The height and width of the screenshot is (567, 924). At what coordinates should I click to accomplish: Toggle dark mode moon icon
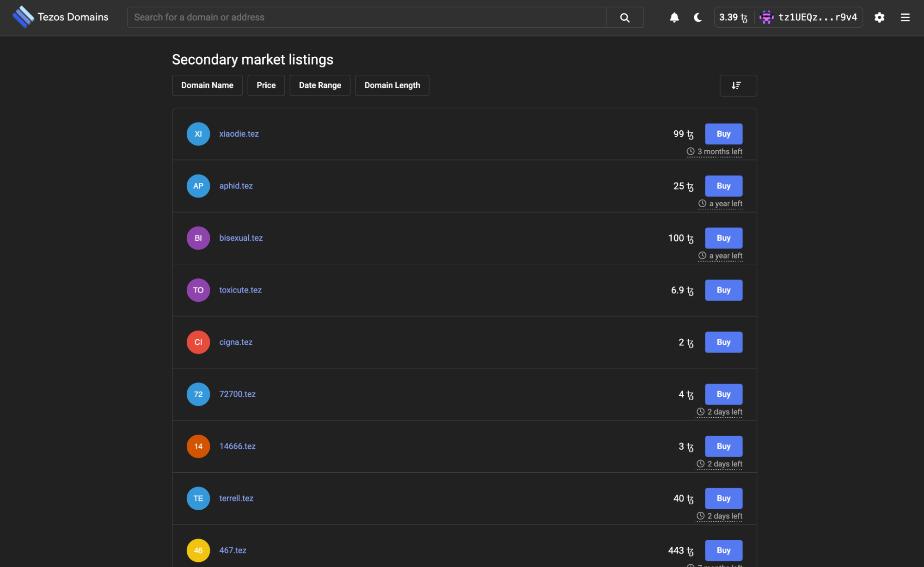pyautogui.click(x=698, y=18)
